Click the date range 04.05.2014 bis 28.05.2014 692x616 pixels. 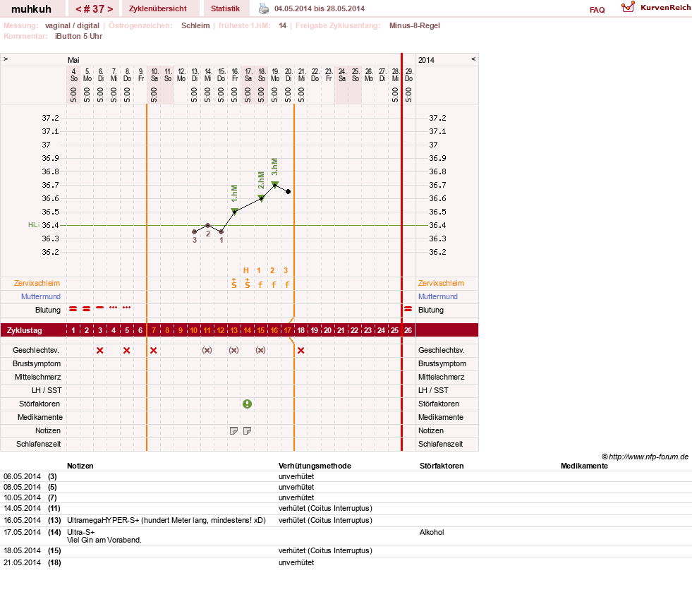(320, 8)
